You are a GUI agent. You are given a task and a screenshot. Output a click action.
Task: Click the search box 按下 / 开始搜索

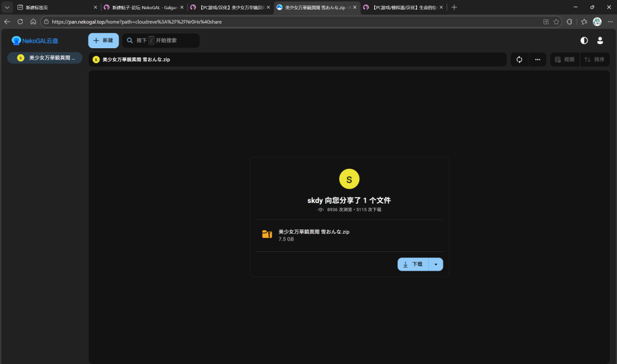[161, 40]
